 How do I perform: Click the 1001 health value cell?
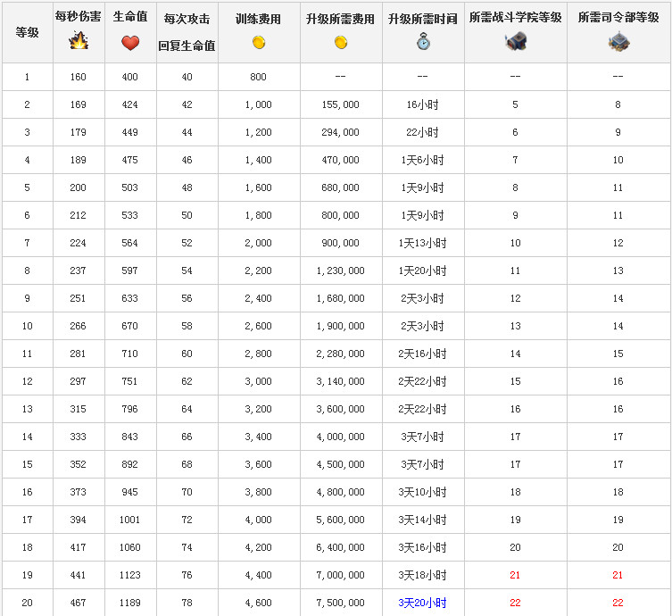click(130, 520)
